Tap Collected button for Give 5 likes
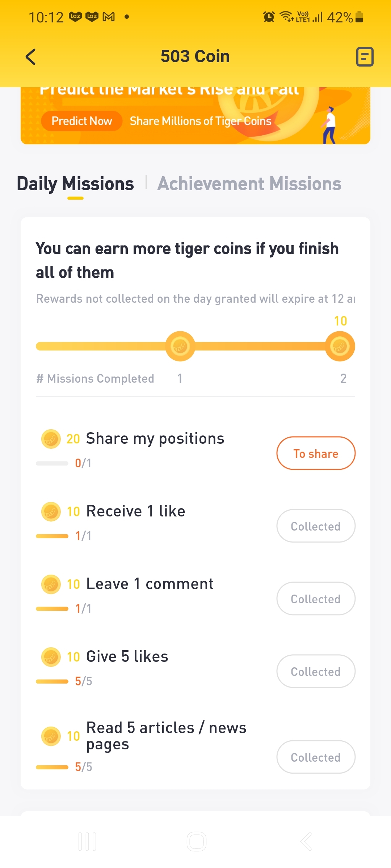 click(x=316, y=672)
